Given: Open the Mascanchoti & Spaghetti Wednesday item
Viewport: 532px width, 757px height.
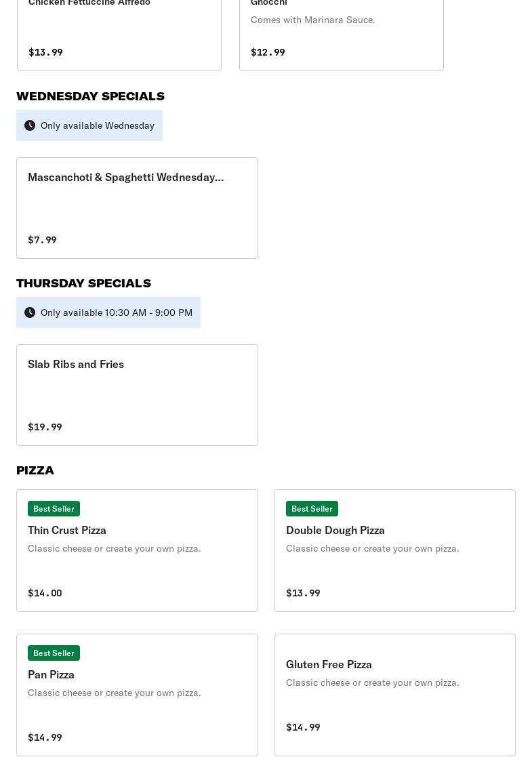Looking at the screenshot, I should tap(125, 177).
